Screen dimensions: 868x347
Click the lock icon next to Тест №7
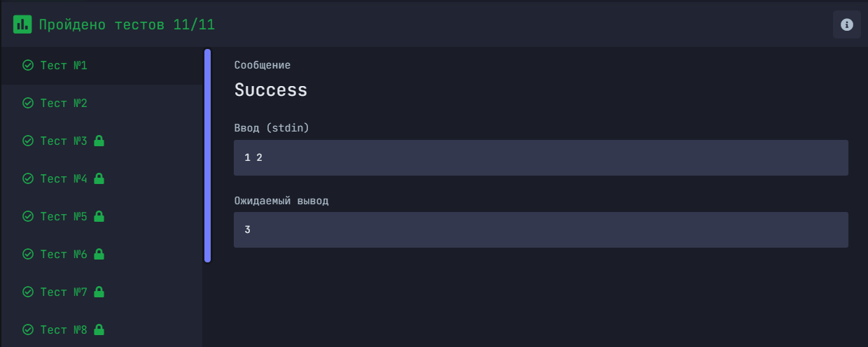pyautogui.click(x=99, y=292)
